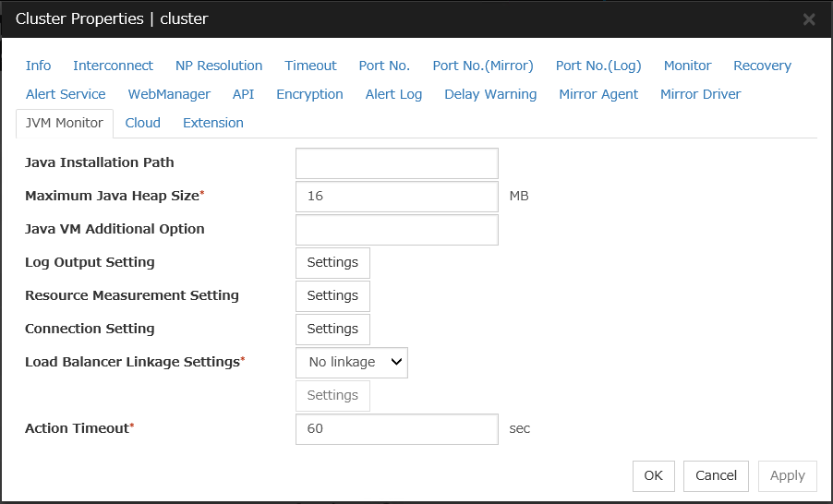The height and width of the screenshot is (504, 833).
Task: Switch to the Recovery tab
Action: pos(762,66)
